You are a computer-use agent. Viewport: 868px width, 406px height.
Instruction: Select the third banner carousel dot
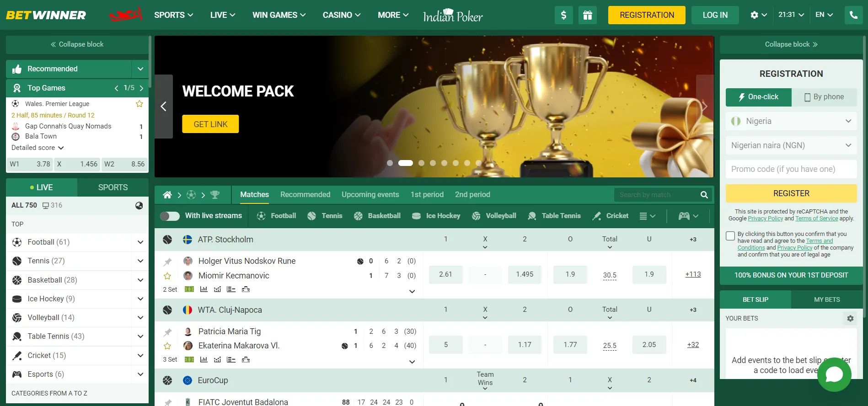421,163
